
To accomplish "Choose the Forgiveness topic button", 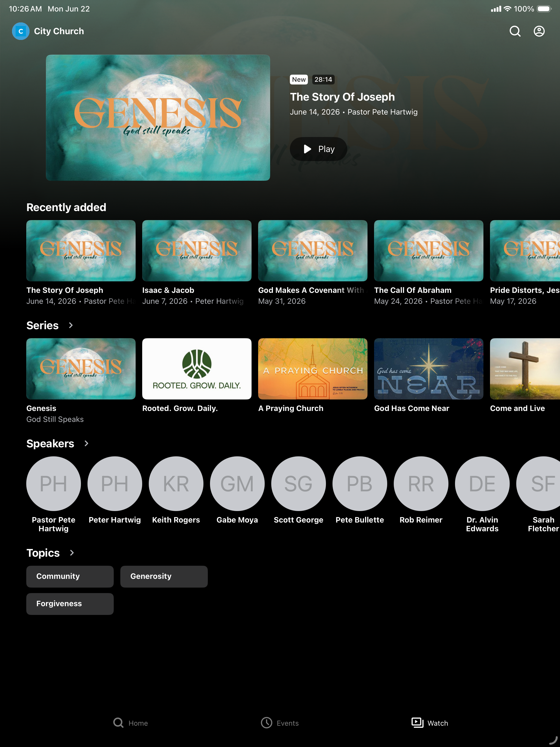I will tap(70, 604).
